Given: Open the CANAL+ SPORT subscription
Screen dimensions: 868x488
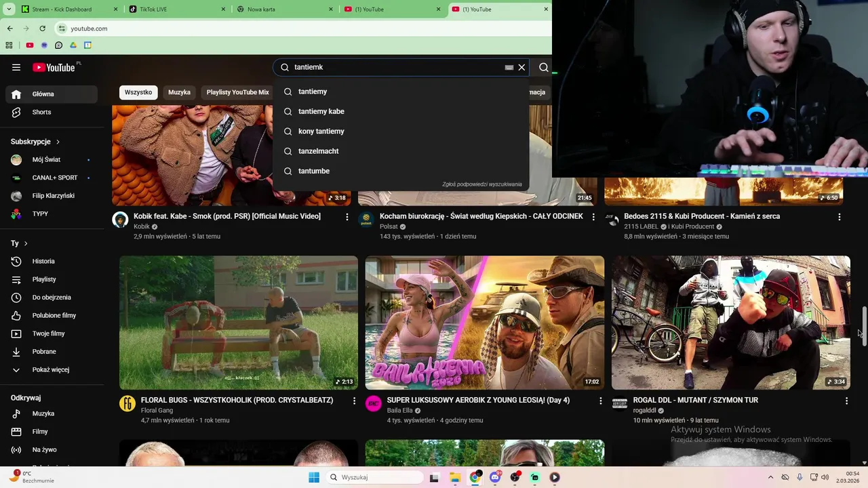Looking at the screenshot, I should click(x=51, y=178).
